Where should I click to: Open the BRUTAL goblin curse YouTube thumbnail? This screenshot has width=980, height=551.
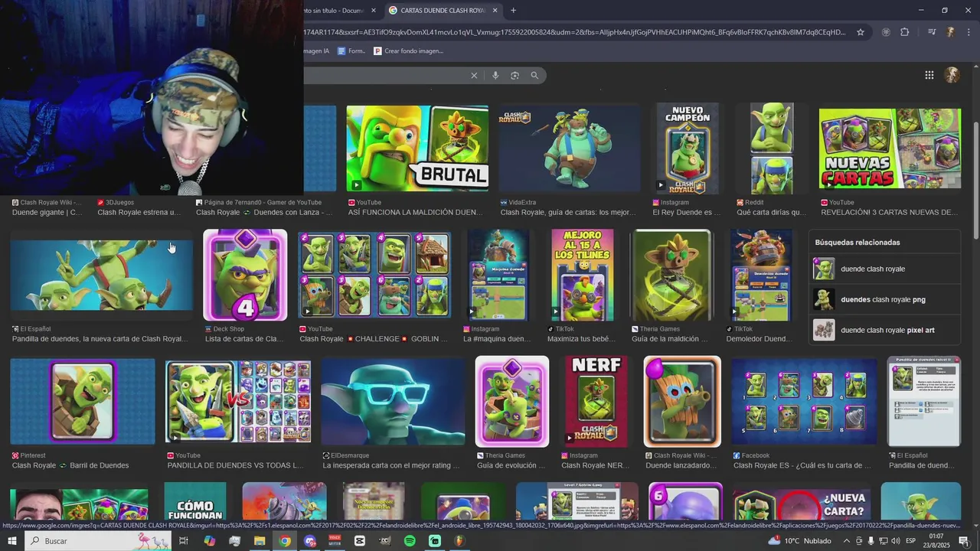click(417, 148)
